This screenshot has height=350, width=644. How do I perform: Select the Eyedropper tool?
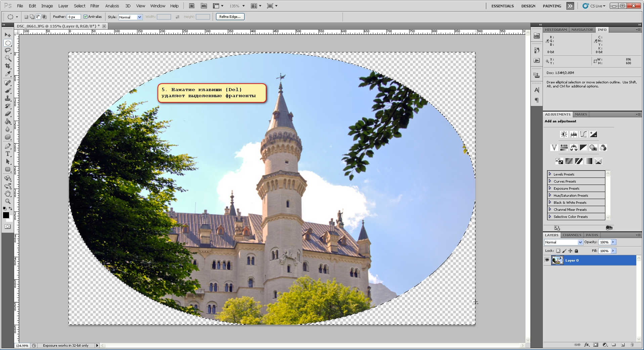point(8,74)
